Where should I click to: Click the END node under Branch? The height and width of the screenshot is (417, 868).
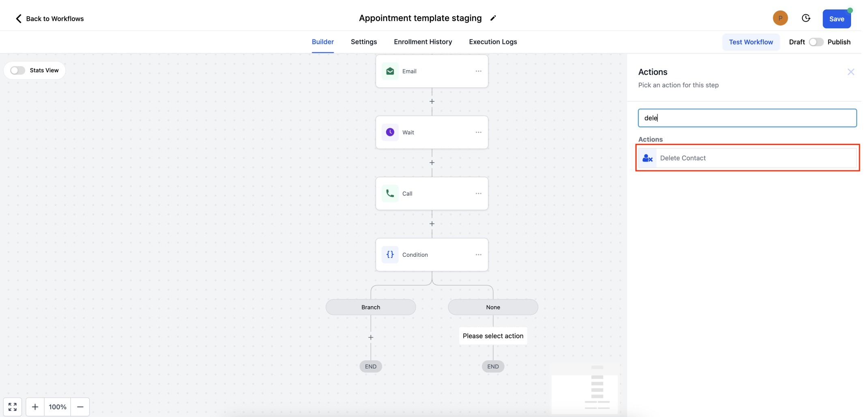click(371, 366)
